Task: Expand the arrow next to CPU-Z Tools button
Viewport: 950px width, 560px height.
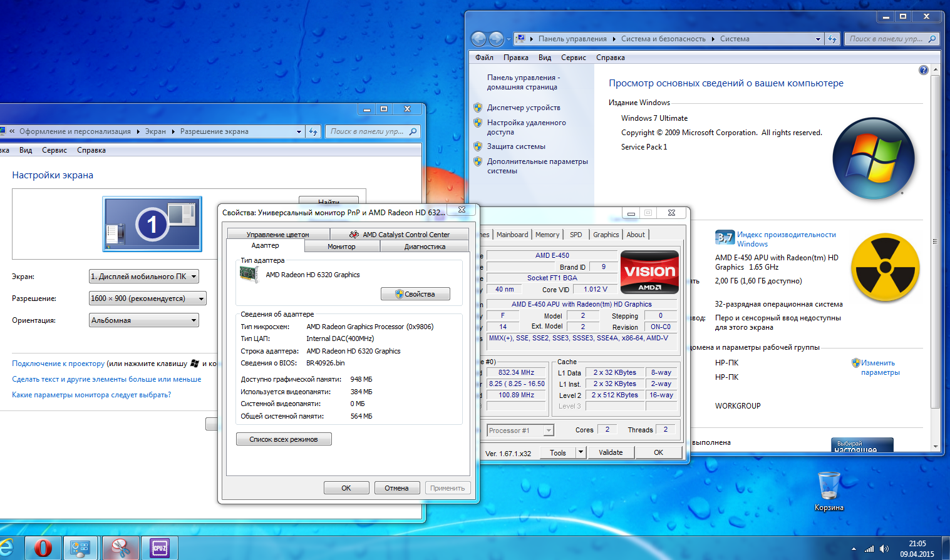Action: (x=581, y=452)
